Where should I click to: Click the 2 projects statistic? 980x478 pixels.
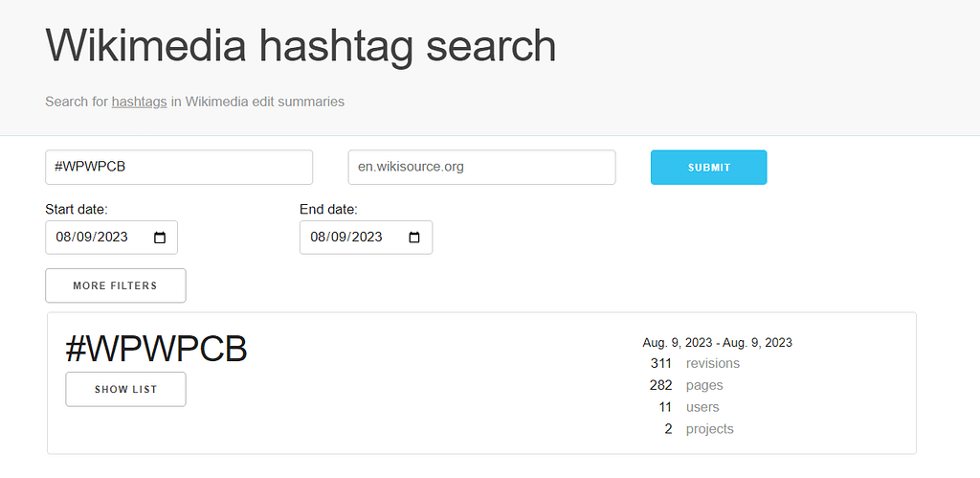point(696,429)
